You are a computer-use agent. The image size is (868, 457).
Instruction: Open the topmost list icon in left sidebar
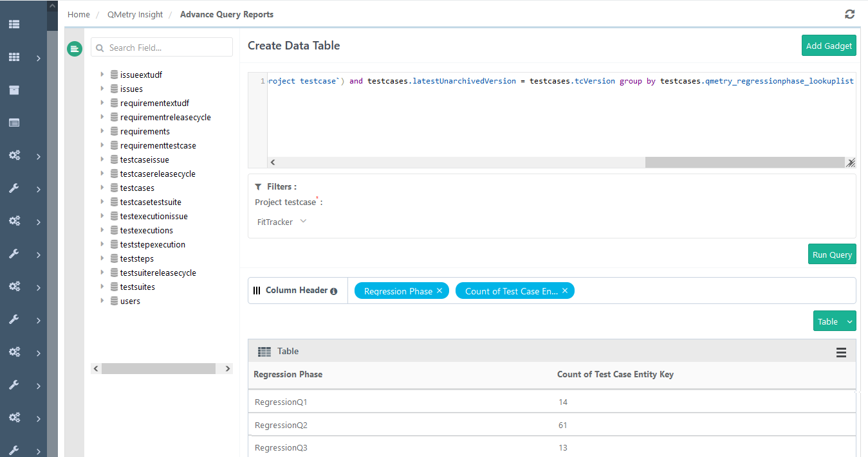pyautogui.click(x=14, y=24)
